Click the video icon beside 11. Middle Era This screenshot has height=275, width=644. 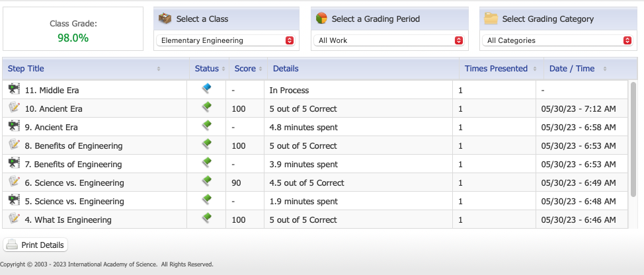pyautogui.click(x=14, y=89)
